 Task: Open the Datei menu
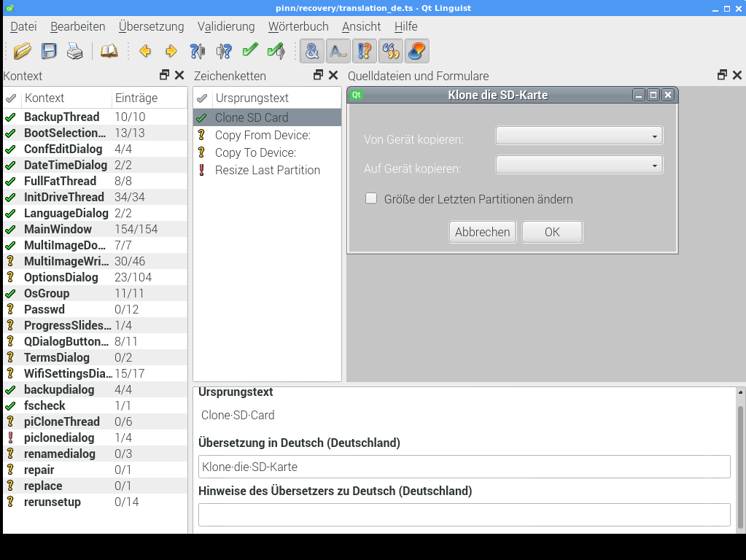click(x=23, y=27)
